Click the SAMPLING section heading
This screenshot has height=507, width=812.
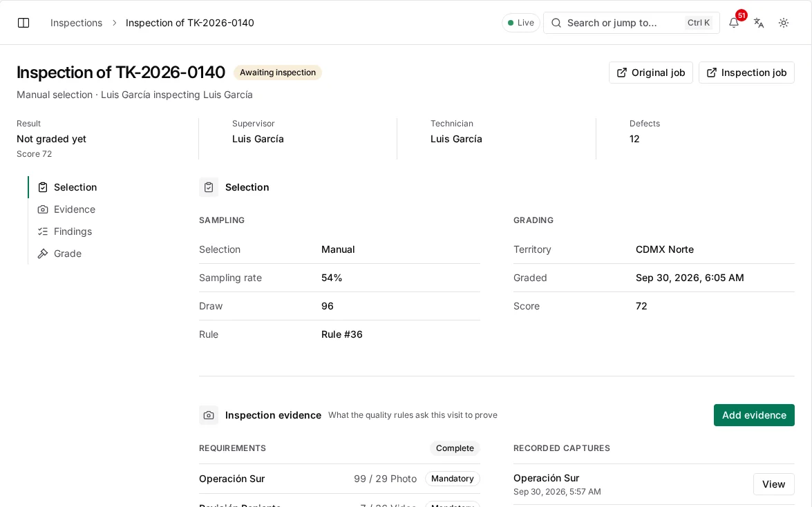222,220
